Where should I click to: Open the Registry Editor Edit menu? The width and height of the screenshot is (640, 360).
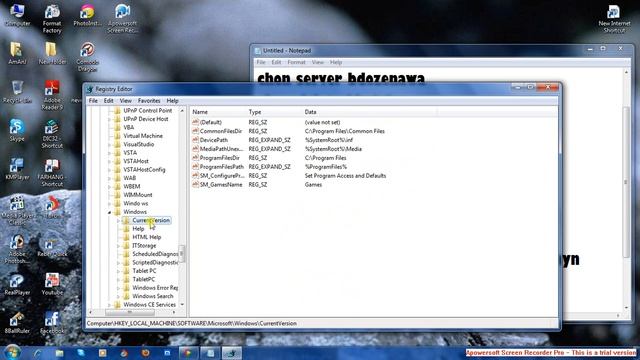pyautogui.click(x=108, y=100)
